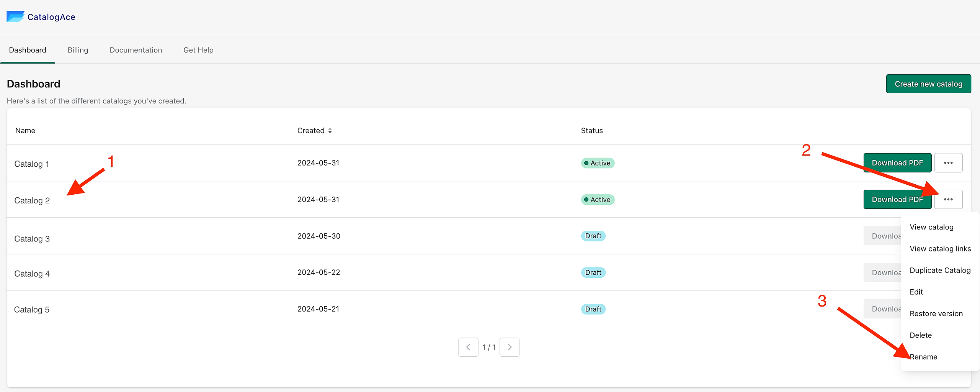Toggle the three-dot menu for Catalog 2

(948, 199)
